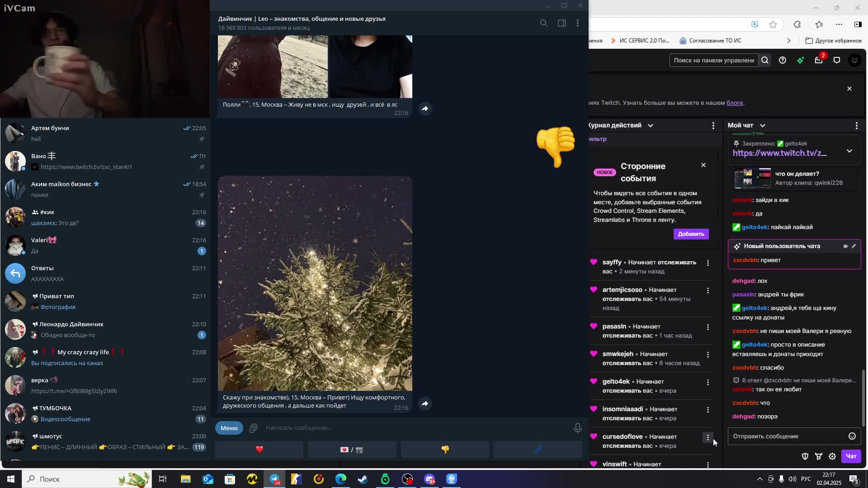Viewport: 868px width, 488px height.
Task: Expand the pinned gelto4ek message chevron
Action: 849,151
